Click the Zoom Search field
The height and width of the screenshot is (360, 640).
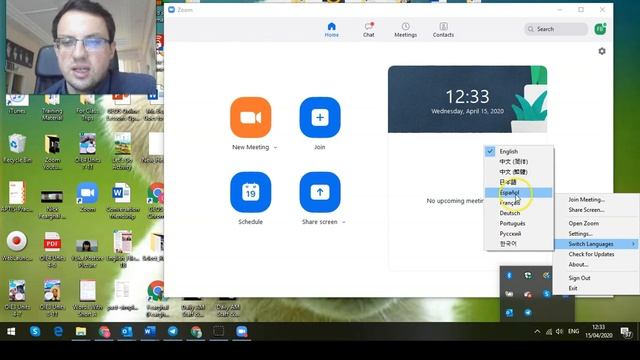556,29
